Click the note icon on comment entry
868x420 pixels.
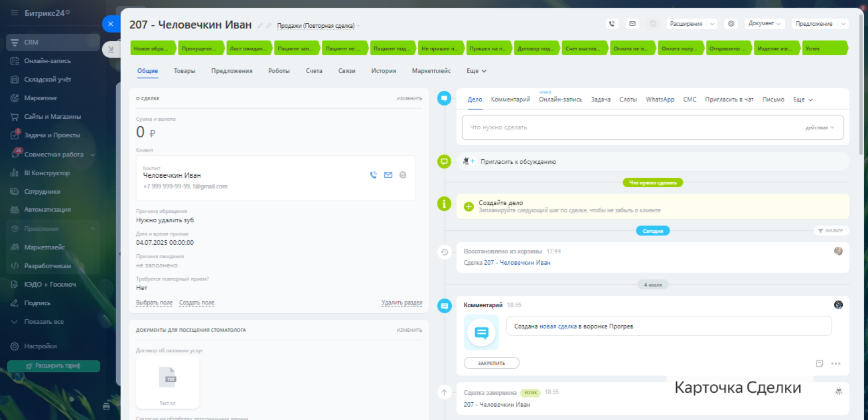(x=820, y=364)
